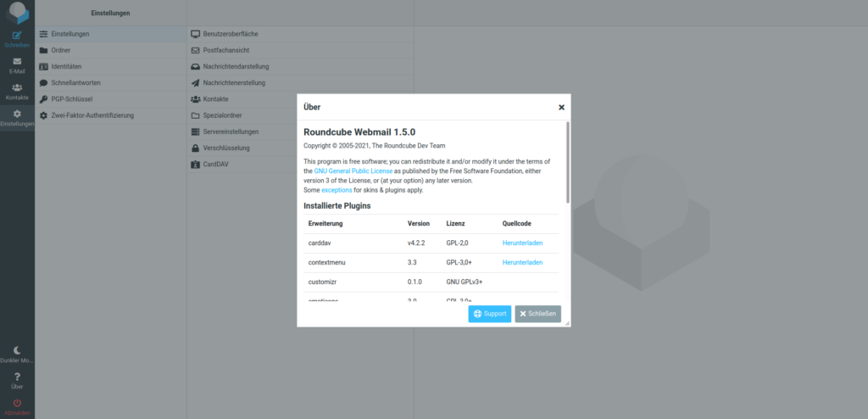This screenshot has width=868, height=419.
Task: Click the Zwei-Faktor-Authentifizierung gear icon
Action: (x=44, y=115)
